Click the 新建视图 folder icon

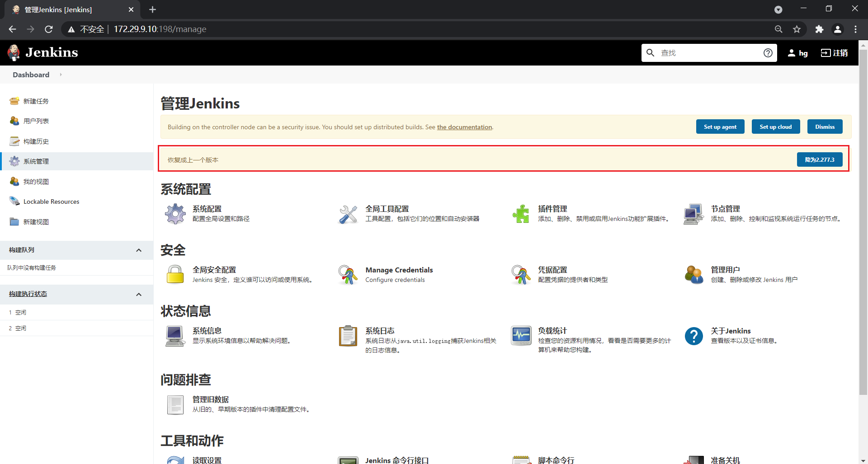coord(14,221)
